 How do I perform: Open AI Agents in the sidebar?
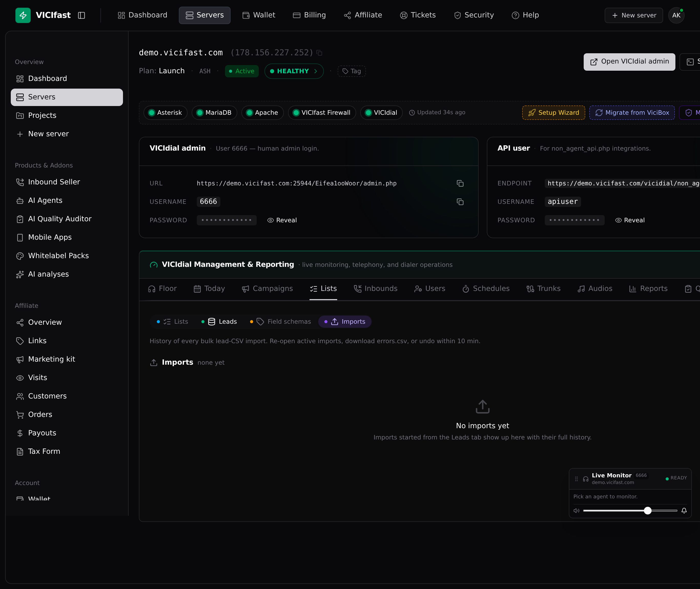67,201
